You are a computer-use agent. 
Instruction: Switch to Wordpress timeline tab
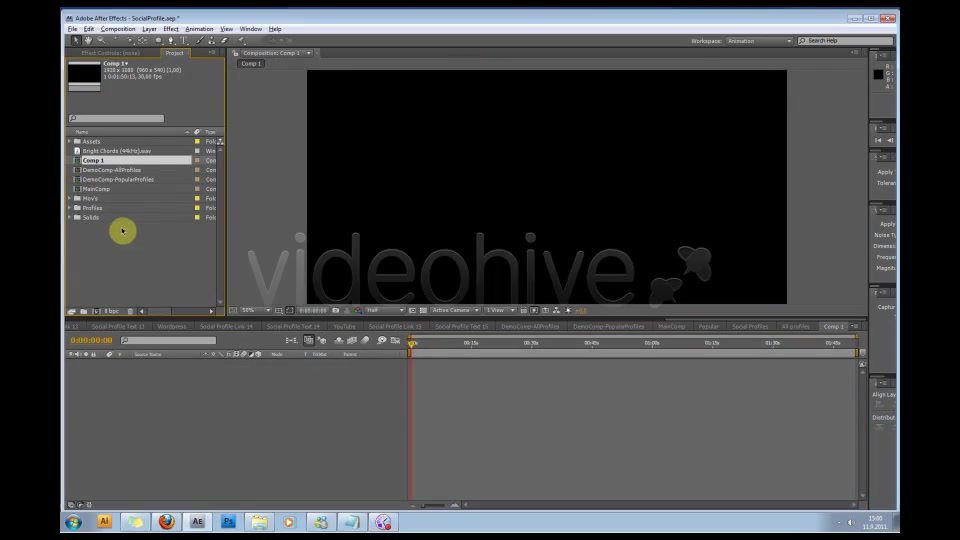(171, 326)
